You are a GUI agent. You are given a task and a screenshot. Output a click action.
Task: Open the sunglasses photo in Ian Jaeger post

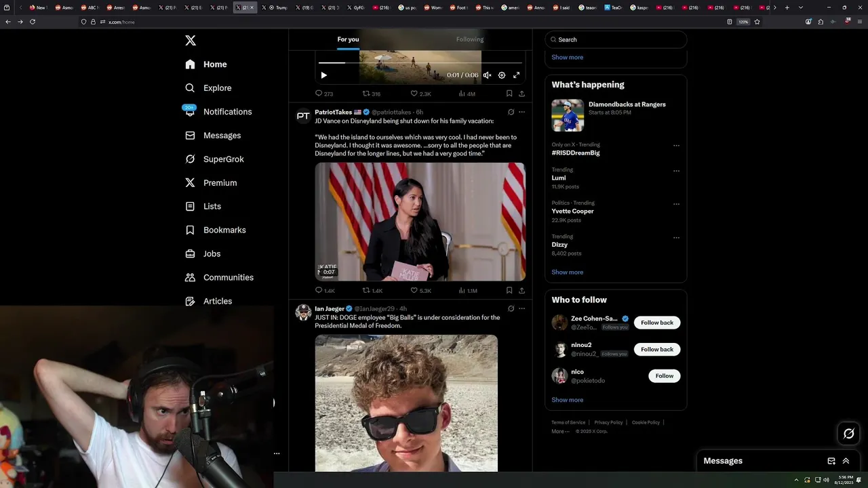coord(406,403)
